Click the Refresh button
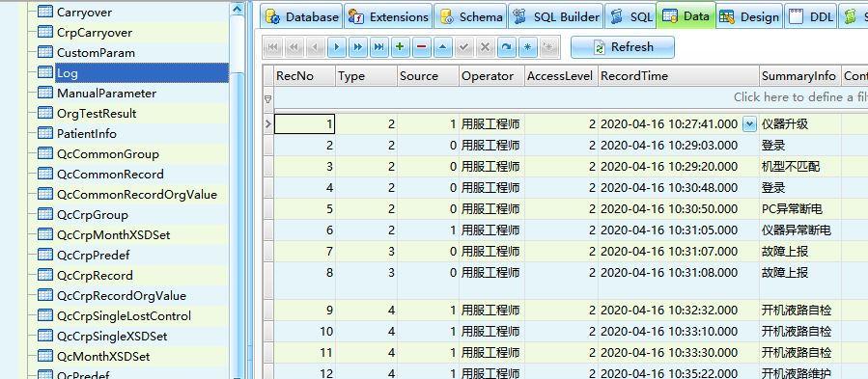 (622, 47)
